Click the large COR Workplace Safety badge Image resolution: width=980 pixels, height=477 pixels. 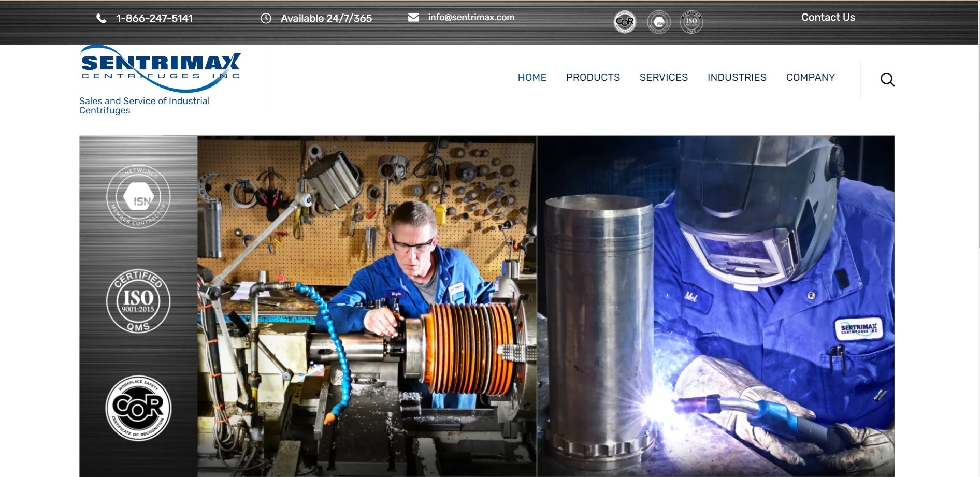tap(138, 408)
